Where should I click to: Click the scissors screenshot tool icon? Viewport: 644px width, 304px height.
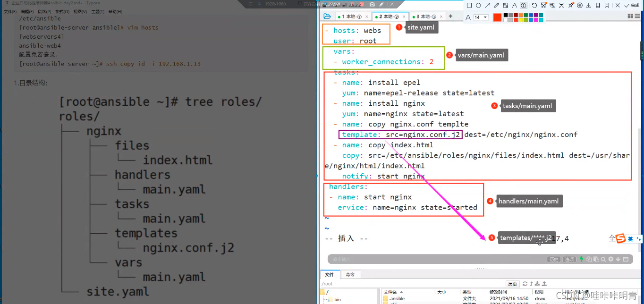[543, 6]
